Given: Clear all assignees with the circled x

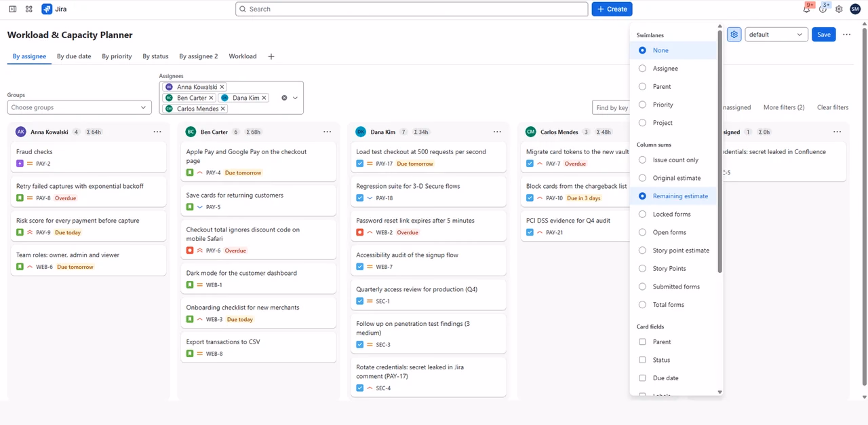Looking at the screenshot, I should click(x=284, y=98).
